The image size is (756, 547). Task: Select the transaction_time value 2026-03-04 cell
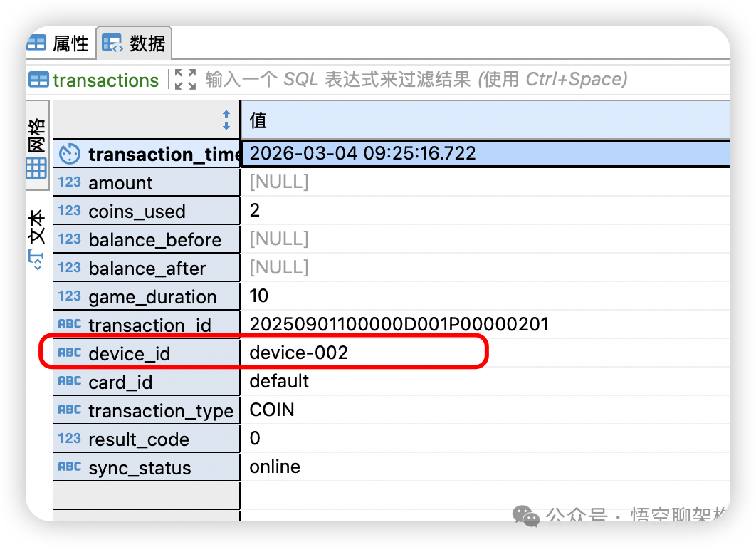[362, 153]
